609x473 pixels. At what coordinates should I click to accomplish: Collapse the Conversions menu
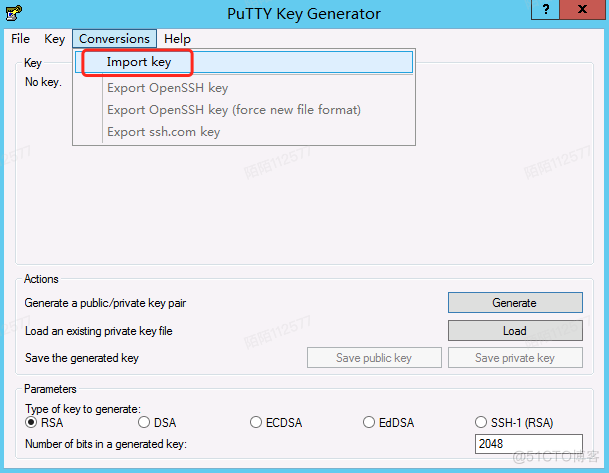(x=114, y=39)
